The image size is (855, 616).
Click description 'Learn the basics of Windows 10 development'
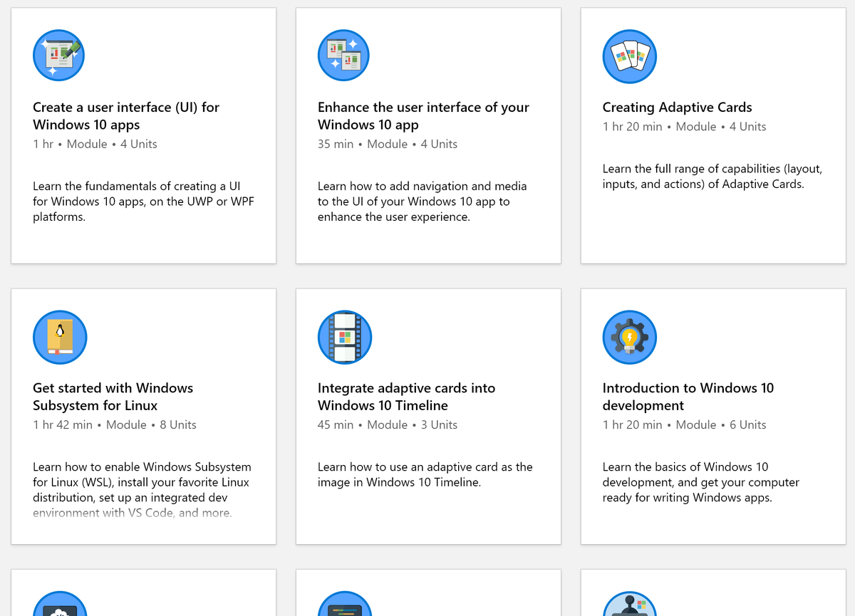(x=701, y=483)
